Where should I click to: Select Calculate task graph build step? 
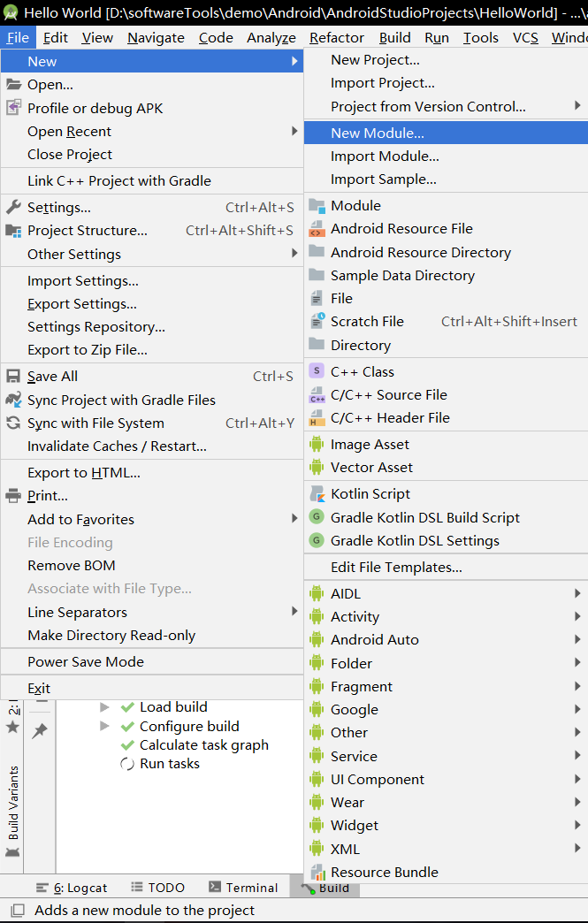203,744
